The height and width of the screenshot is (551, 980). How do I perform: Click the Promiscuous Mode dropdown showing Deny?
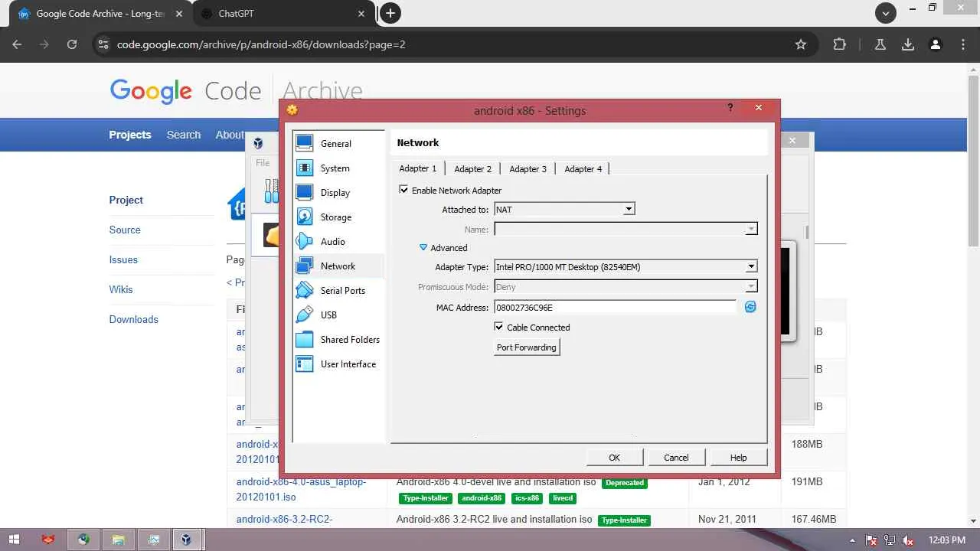pos(626,286)
